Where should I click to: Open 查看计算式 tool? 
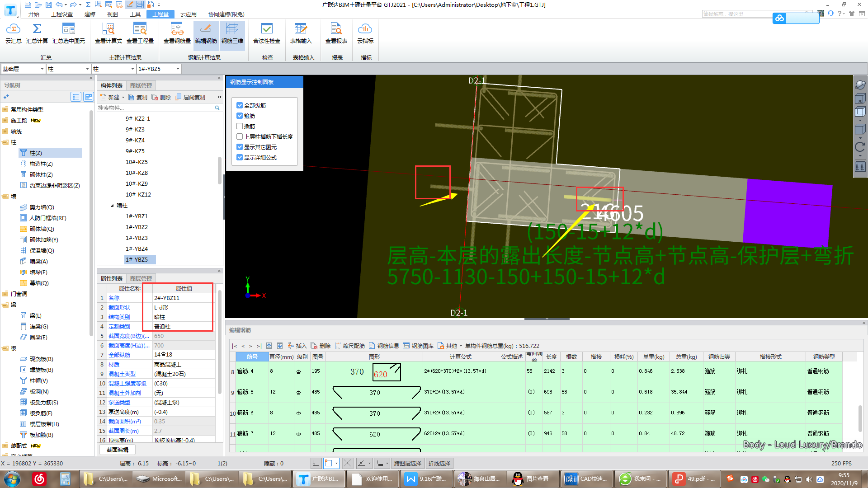[108, 33]
